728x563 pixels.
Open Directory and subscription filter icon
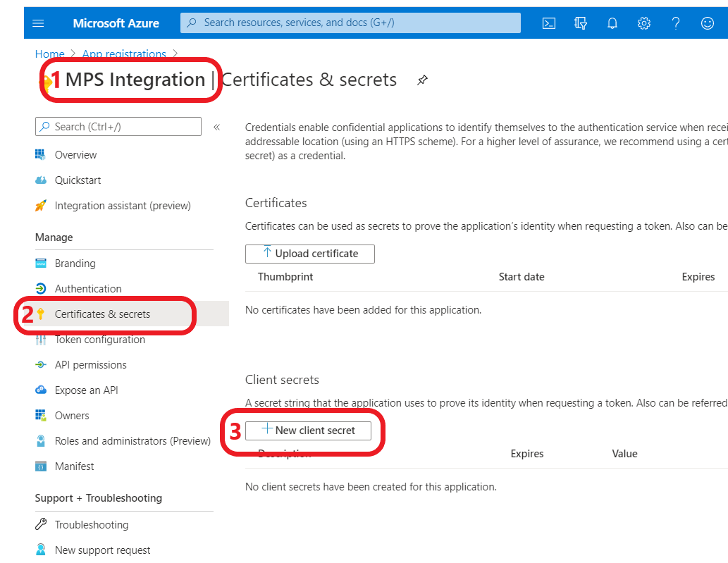pos(581,23)
